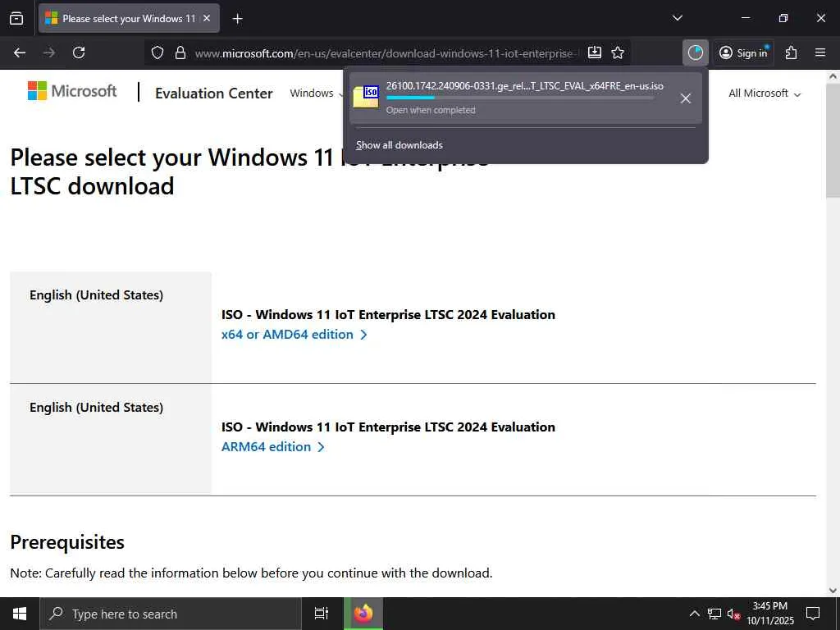Download x64 or AMD64 edition link
The height and width of the screenshot is (630, 840).
click(x=294, y=335)
